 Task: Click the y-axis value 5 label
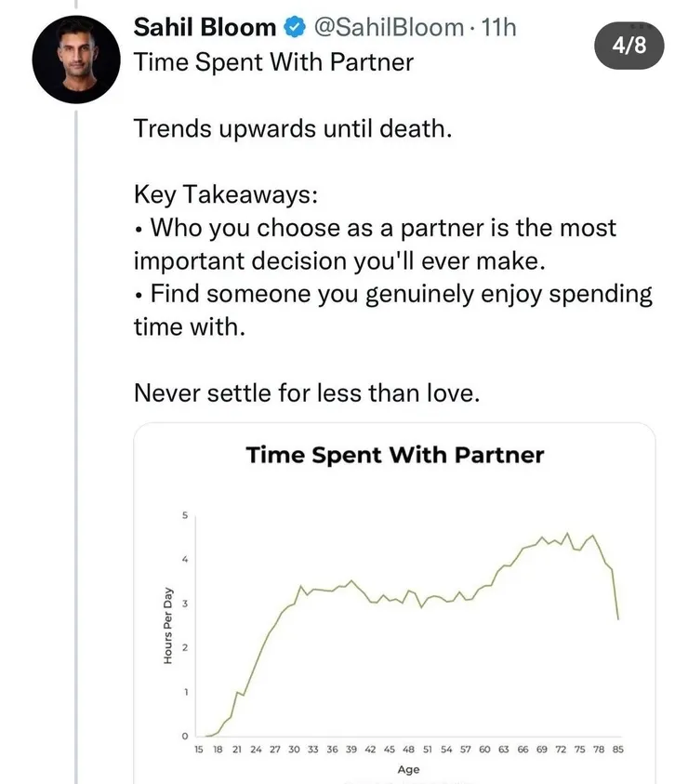184,515
